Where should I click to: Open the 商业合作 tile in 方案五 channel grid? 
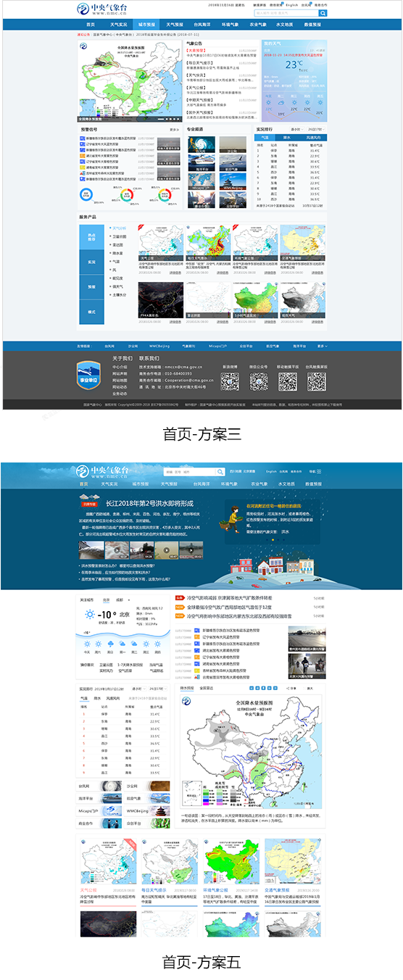click(100, 823)
